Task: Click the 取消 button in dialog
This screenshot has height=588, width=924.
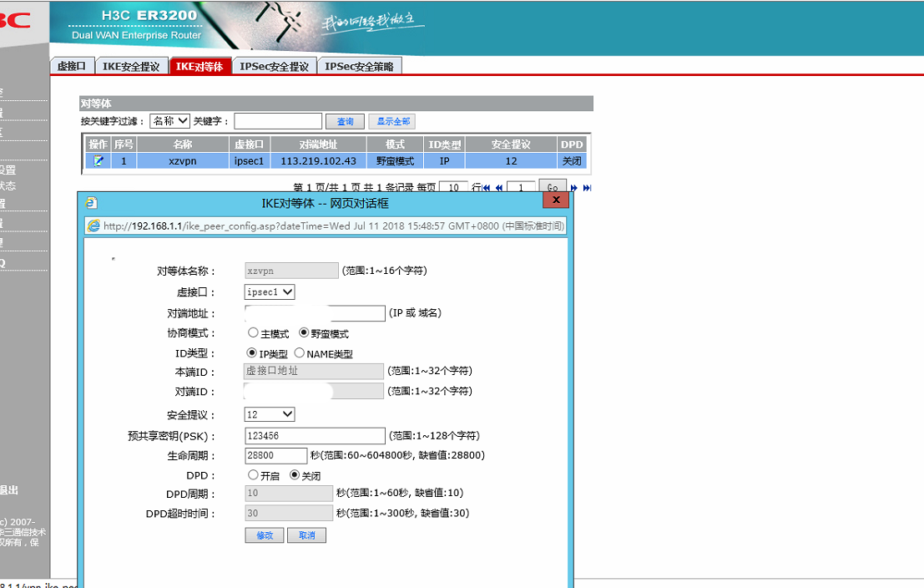Action: coord(306,535)
